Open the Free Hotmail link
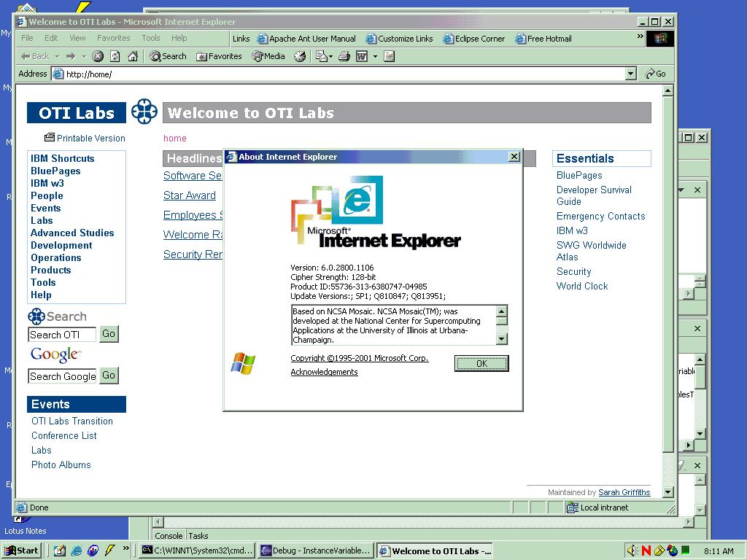The width and height of the screenshot is (747, 560). tap(543, 39)
